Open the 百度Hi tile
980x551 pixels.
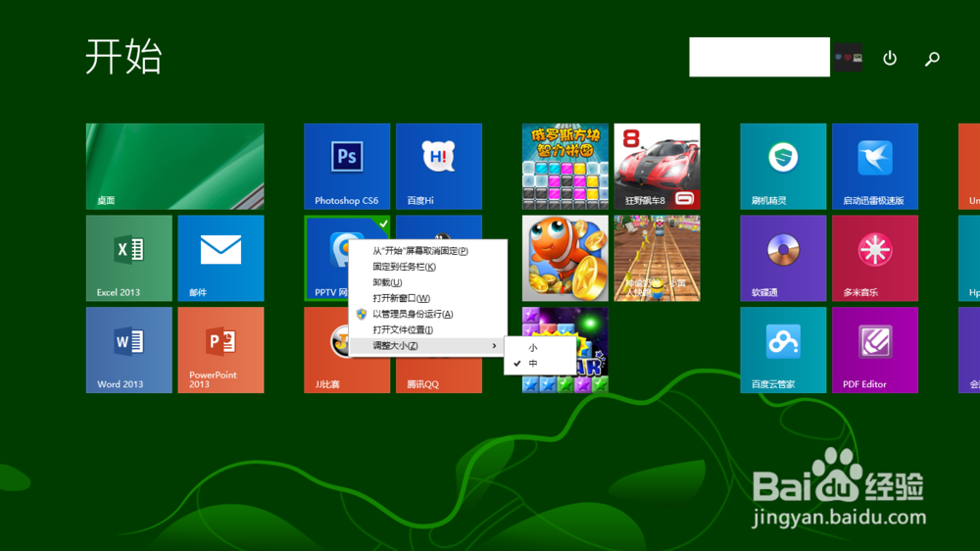point(439,166)
